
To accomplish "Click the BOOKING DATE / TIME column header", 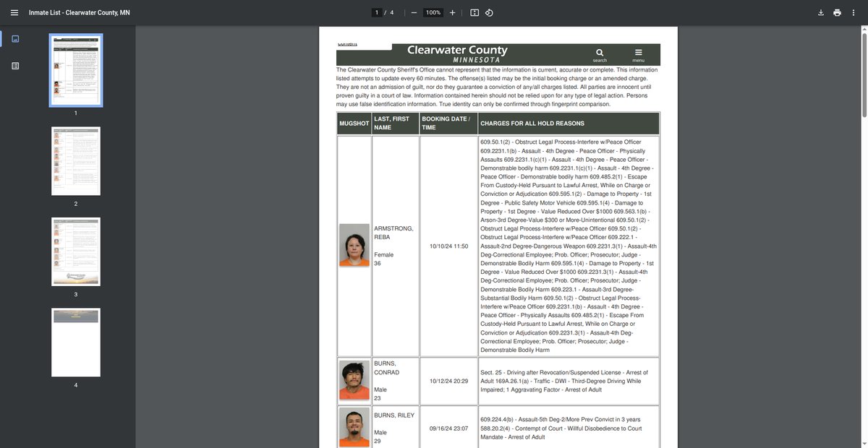I will (x=448, y=124).
